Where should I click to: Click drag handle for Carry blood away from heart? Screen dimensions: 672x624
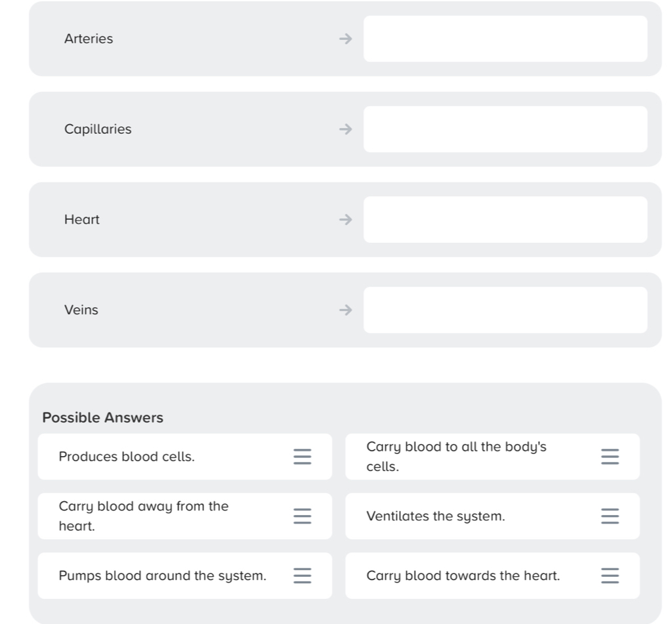tap(302, 516)
